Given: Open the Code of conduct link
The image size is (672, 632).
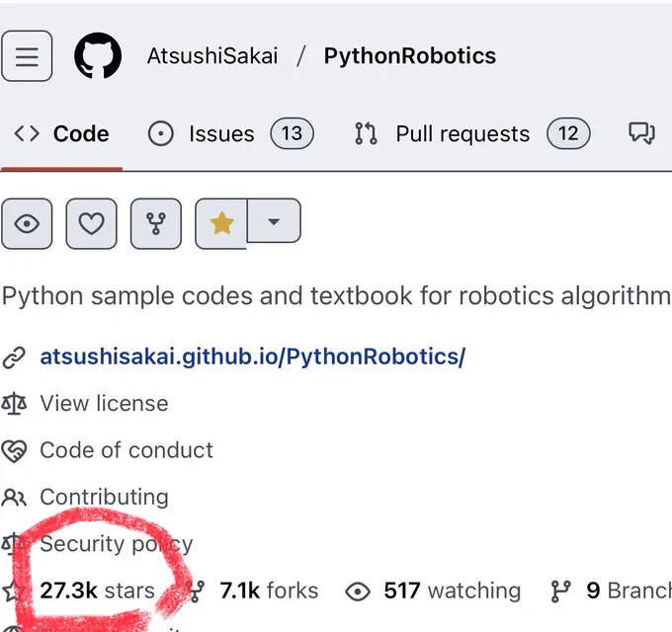Looking at the screenshot, I should click(126, 450).
